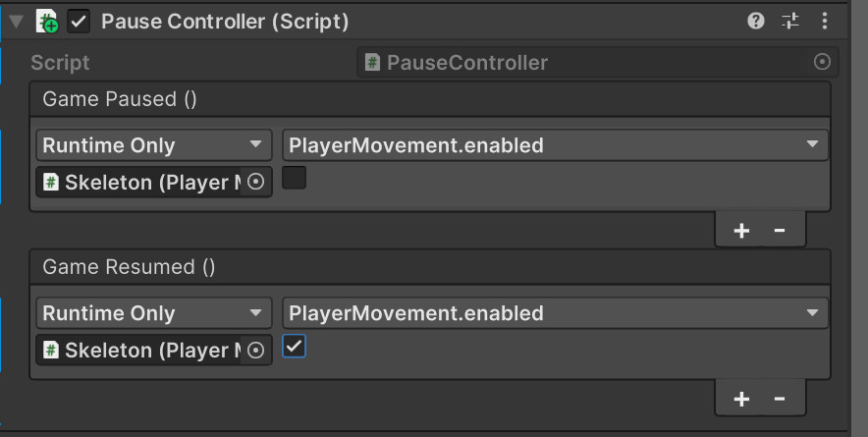868x437 pixels.
Task: Open Runtime Only dropdown in Game Resumed
Action: point(154,313)
